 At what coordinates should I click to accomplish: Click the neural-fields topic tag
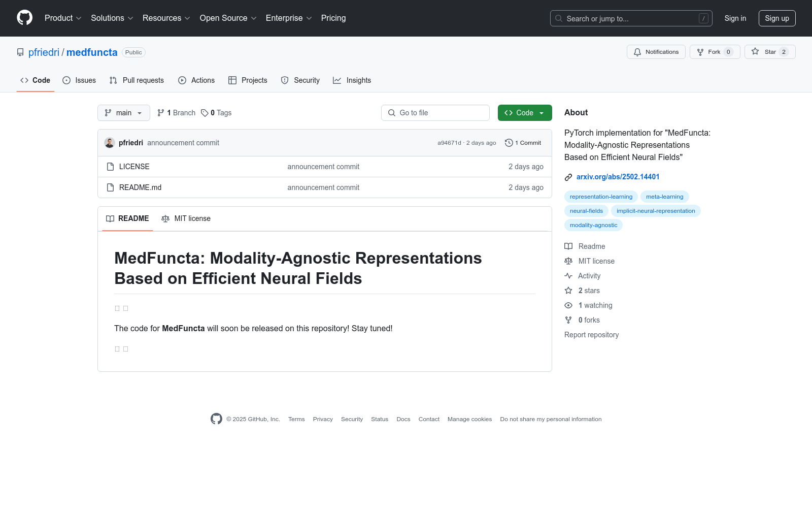[x=586, y=211]
